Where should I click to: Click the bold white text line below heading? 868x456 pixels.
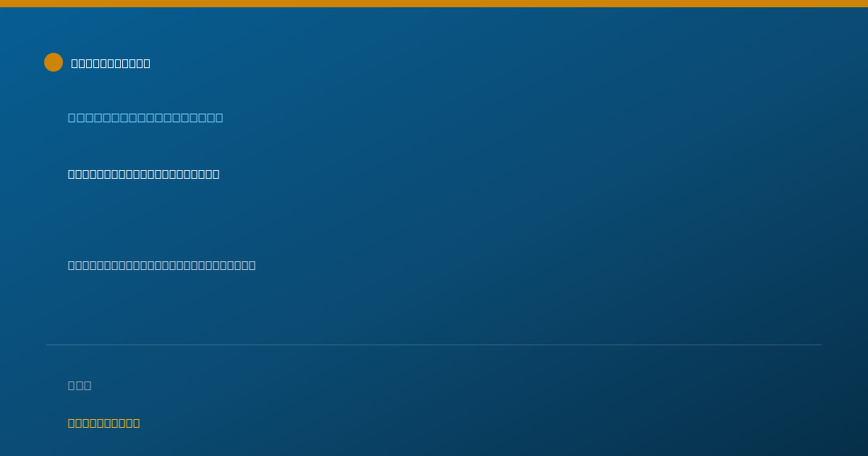(143, 174)
